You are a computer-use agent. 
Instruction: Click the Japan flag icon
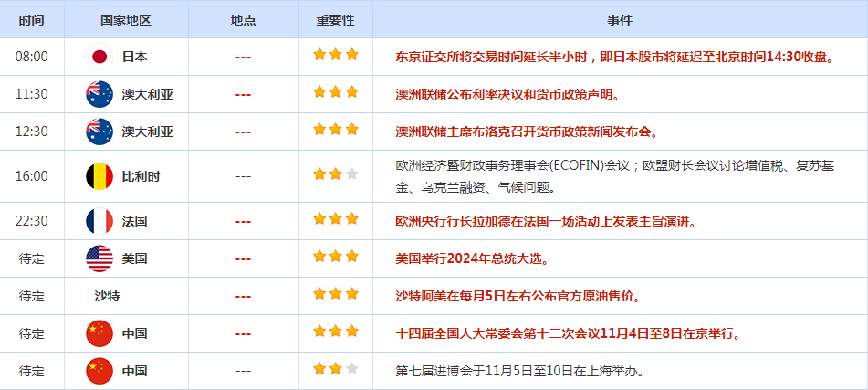[x=99, y=57]
